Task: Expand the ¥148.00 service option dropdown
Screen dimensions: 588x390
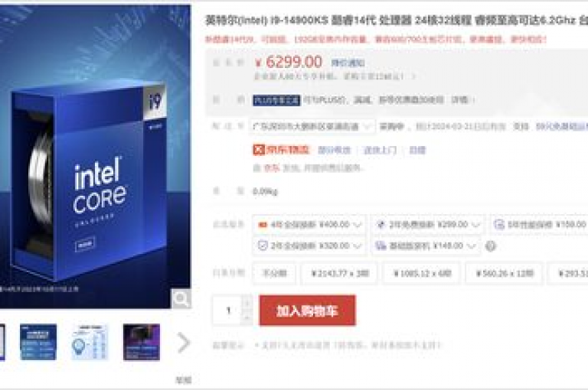Action: pyautogui.click(x=426, y=245)
